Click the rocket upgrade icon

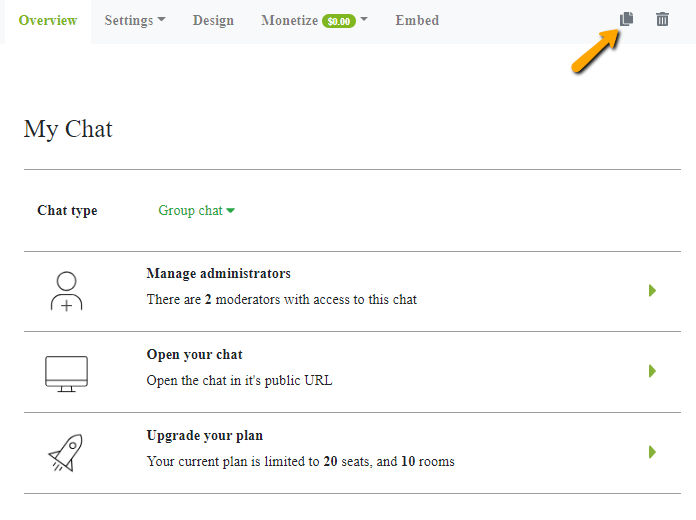click(66, 453)
